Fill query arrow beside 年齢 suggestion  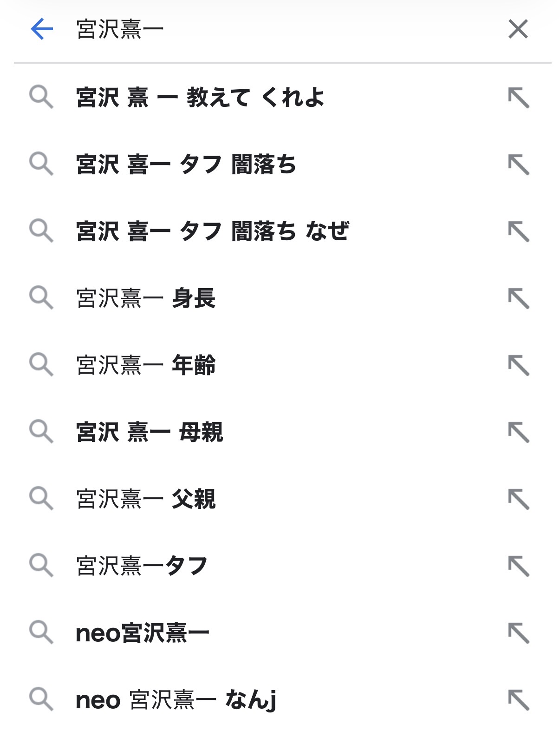[x=518, y=365]
